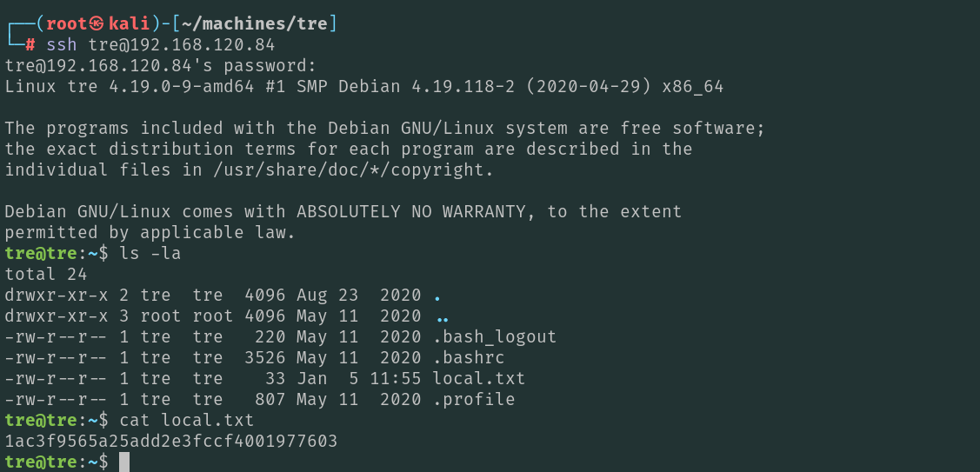Click the blinking cursor block on the last line

[x=124, y=462]
